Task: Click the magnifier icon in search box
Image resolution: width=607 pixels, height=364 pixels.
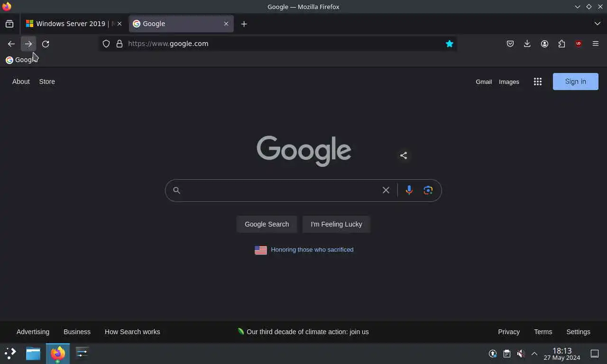Action: pyautogui.click(x=176, y=191)
